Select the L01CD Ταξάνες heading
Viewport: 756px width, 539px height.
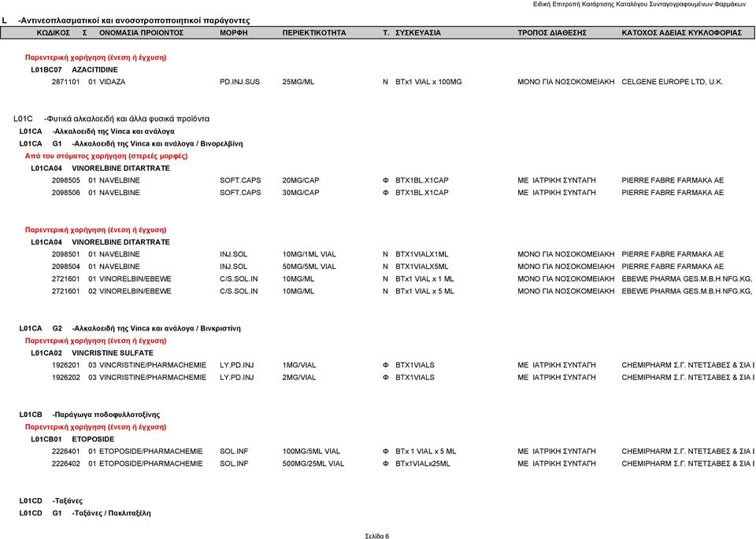[50, 501]
